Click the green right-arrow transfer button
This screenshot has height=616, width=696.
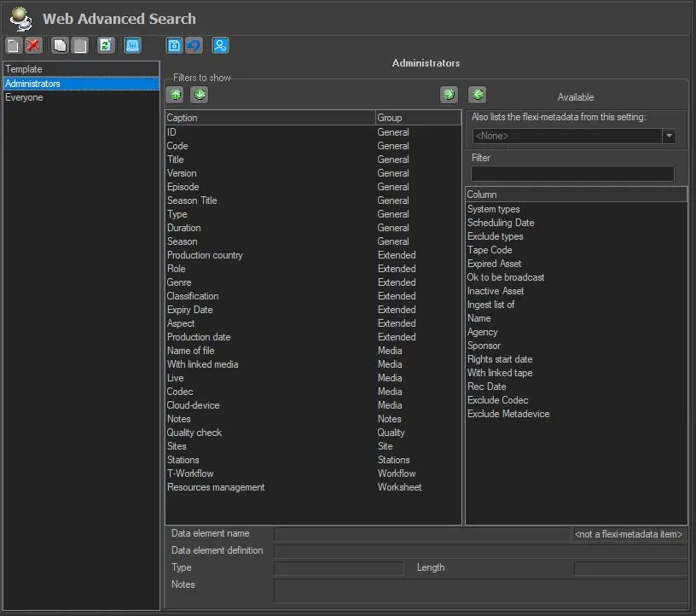(449, 95)
